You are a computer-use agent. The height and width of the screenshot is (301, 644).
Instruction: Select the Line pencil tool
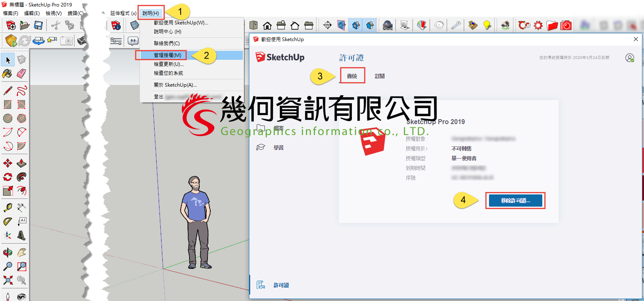(8, 91)
